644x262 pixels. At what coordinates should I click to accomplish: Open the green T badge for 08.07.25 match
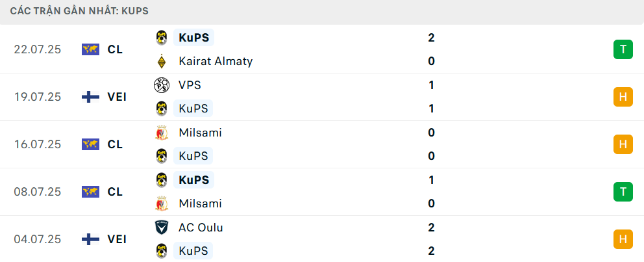point(623,192)
